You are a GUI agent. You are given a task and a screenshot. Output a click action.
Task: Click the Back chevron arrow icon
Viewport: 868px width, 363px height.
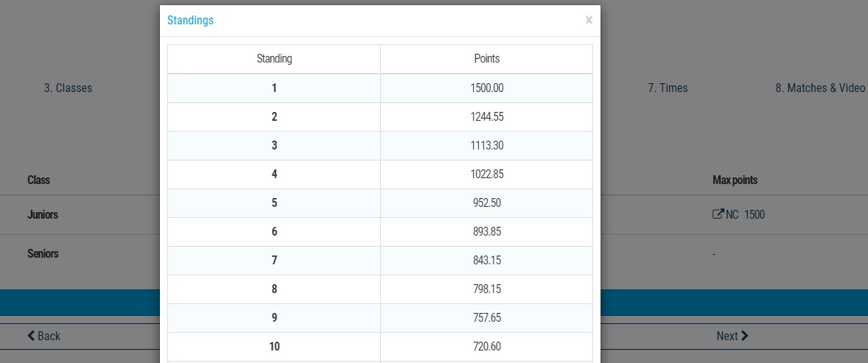[x=31, y=335]
